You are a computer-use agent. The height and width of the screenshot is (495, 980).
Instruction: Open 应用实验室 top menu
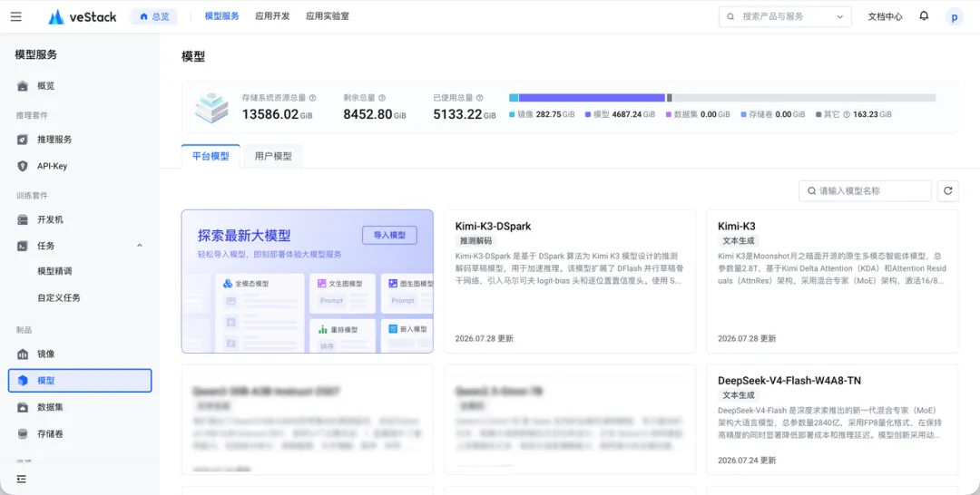(328, 17)
